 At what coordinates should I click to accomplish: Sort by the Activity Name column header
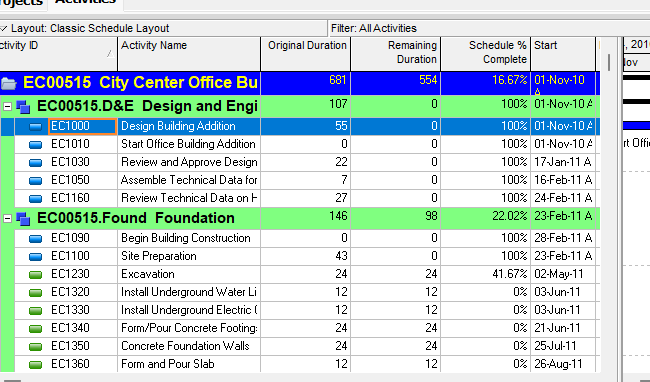(189, 53)
